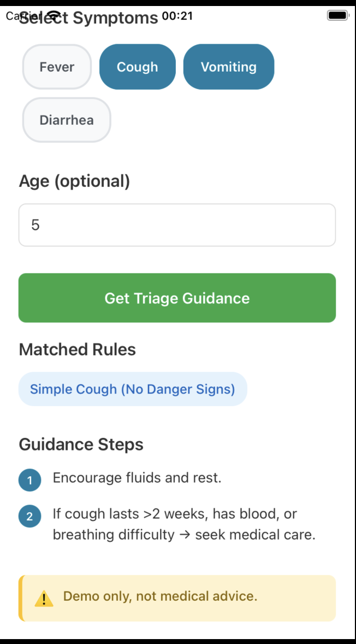Tap the "Encourage fluids and rest" step text
This screenshot has width=356, height=644.
(137, 478)
